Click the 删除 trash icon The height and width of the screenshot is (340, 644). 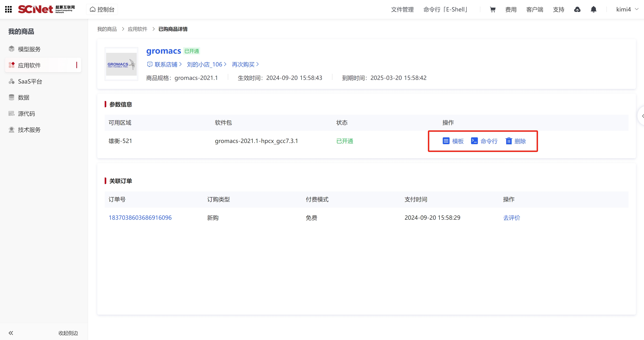click(x=509, y=141)
